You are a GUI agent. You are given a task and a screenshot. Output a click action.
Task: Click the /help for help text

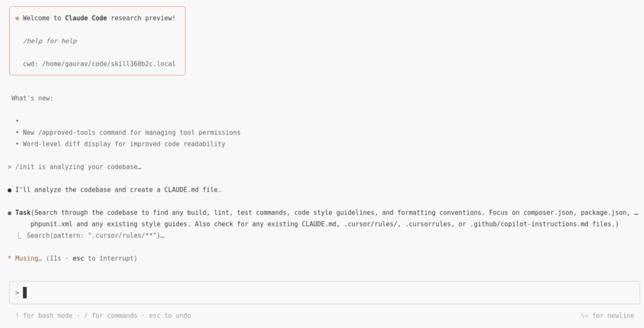pos(50,41)
